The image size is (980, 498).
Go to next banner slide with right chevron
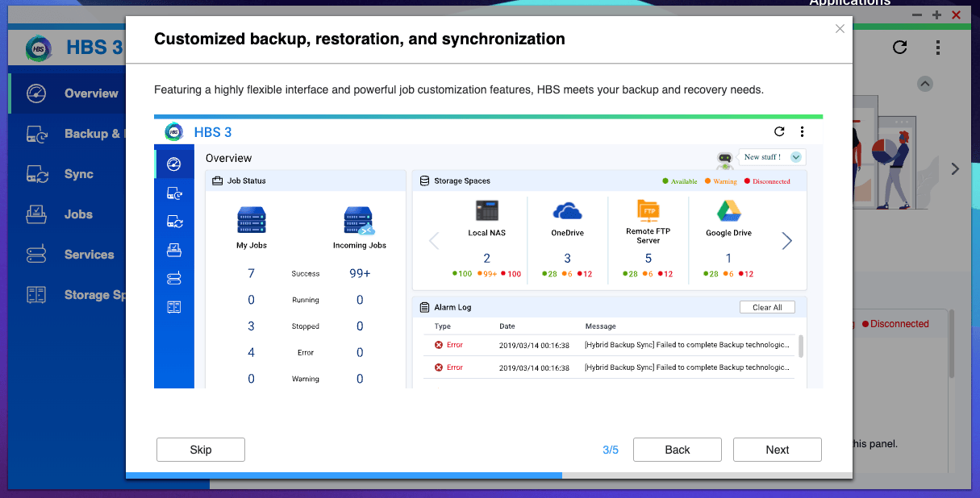pyautogui.click(x=955, y=169)
